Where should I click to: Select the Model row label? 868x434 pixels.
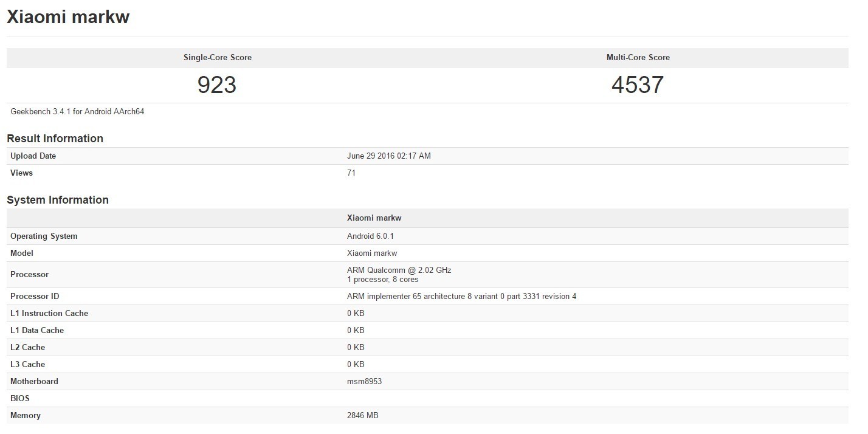[x=22, y=253]
